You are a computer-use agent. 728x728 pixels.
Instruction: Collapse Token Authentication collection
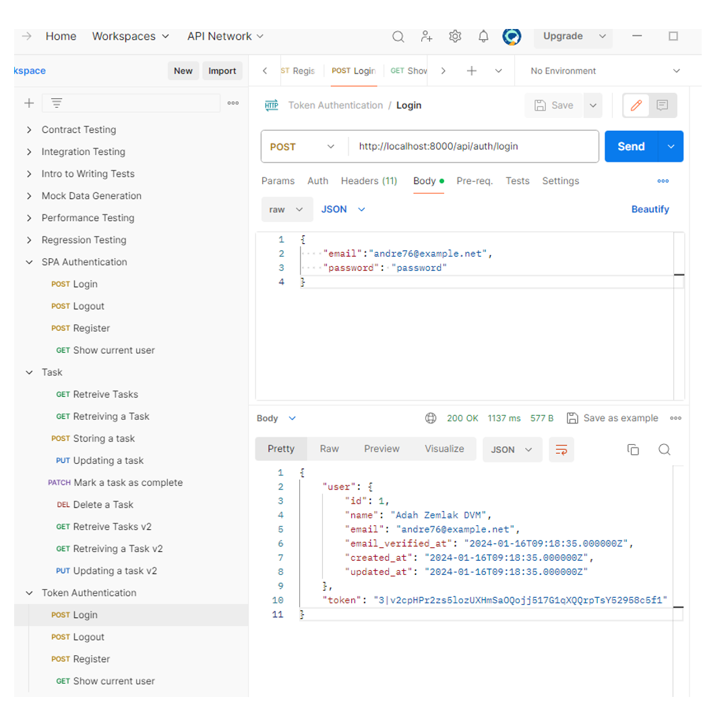point(29,593)
